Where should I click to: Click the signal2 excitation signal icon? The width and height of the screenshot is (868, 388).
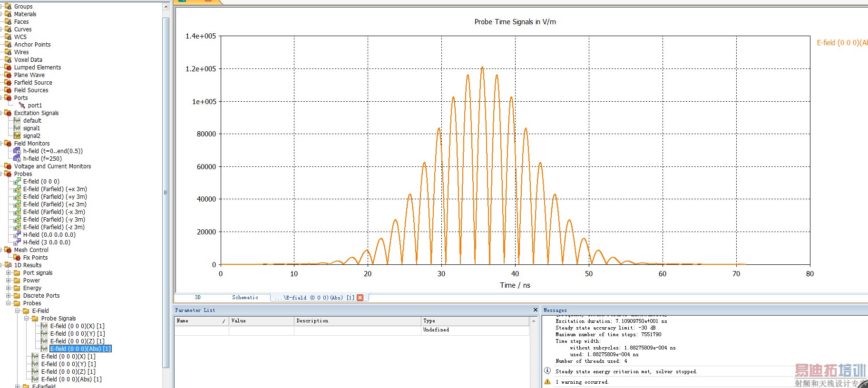point(17,136)
